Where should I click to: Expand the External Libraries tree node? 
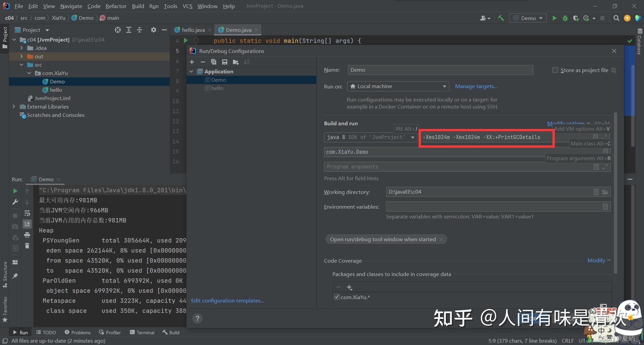[x=14, y=107]
